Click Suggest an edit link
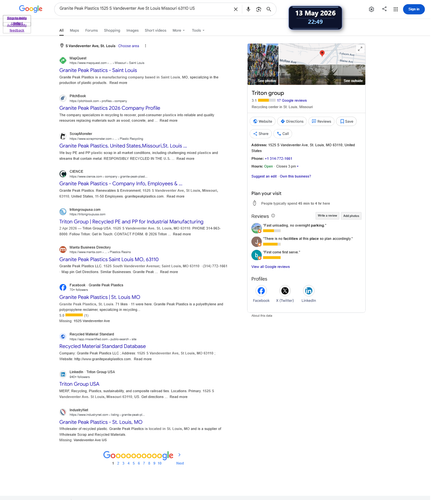Viewport: 435px width, 500px height. (264, 176)
